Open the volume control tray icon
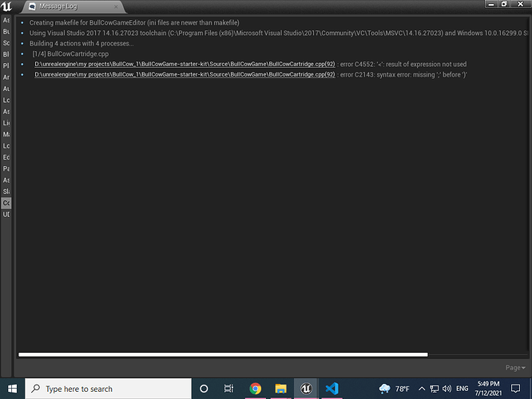Image resolution: width=532 pixels, height=399 pixels. (447, 389)
